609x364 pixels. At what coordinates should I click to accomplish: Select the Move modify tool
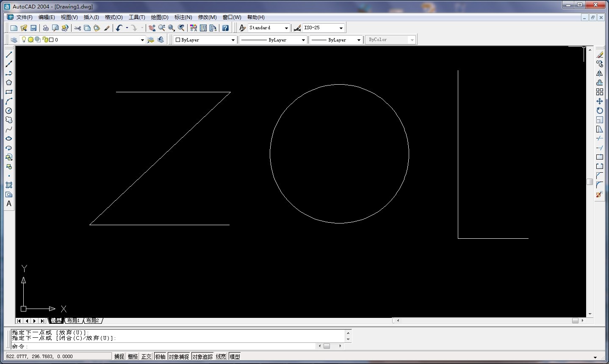(x=600, y=101)
